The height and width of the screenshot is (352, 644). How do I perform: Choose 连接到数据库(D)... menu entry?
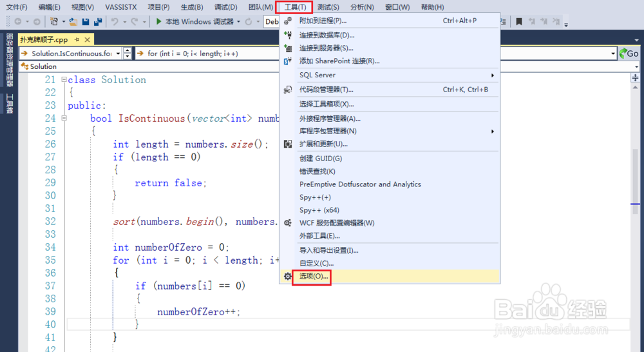[390, 35]
